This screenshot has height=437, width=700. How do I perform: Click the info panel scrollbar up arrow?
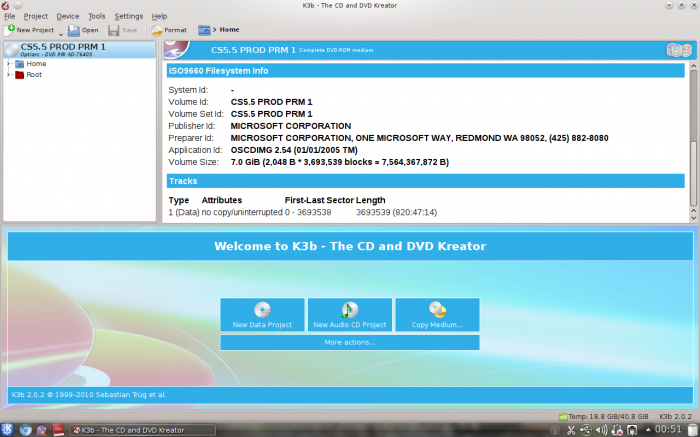coord(693,66)
